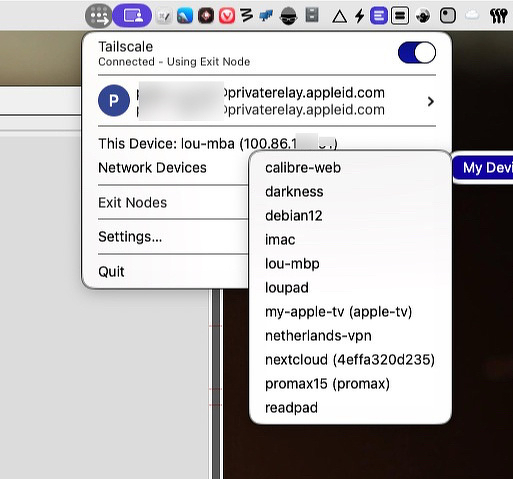Click the privaterelay.appleid.com account row
513x479 pixels.
(267, 101)
